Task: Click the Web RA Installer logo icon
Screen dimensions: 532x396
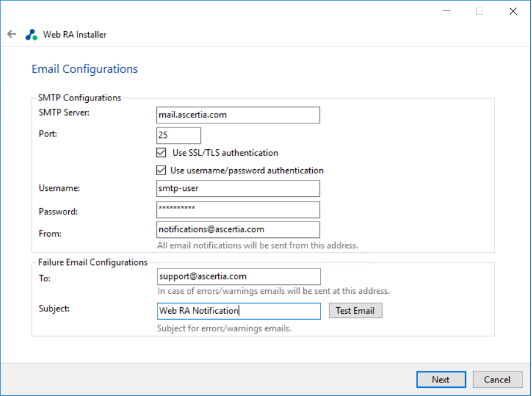Action: (31, 35)
